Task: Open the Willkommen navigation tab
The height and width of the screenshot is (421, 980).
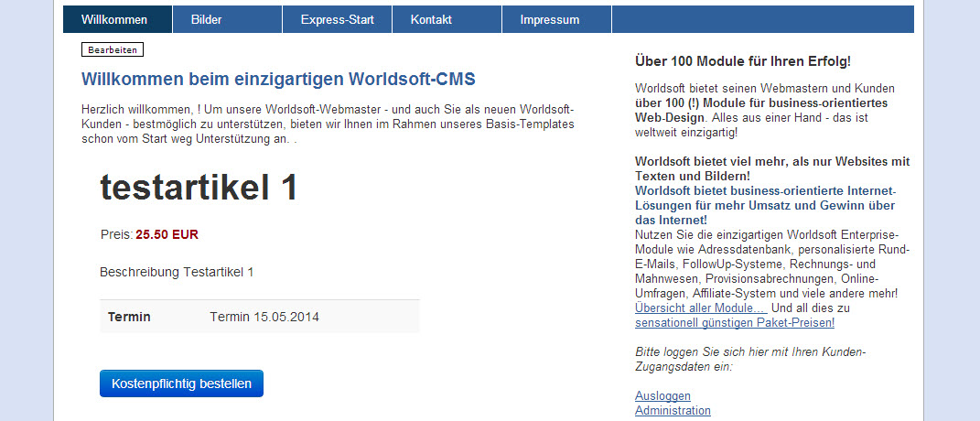Action: coord(117,19)
